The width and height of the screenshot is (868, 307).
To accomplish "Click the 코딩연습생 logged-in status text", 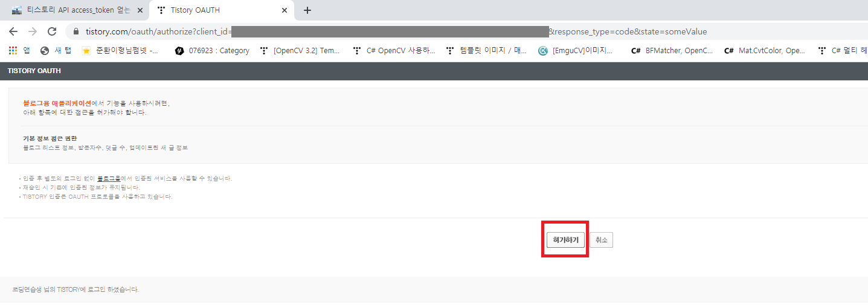I will 76,289.
